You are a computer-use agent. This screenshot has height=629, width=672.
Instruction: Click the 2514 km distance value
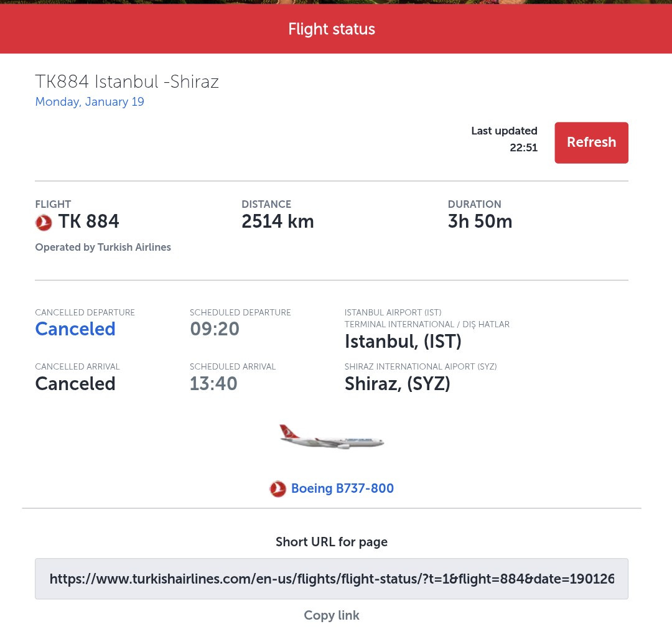pyautogui.click(x=278, y=221)
